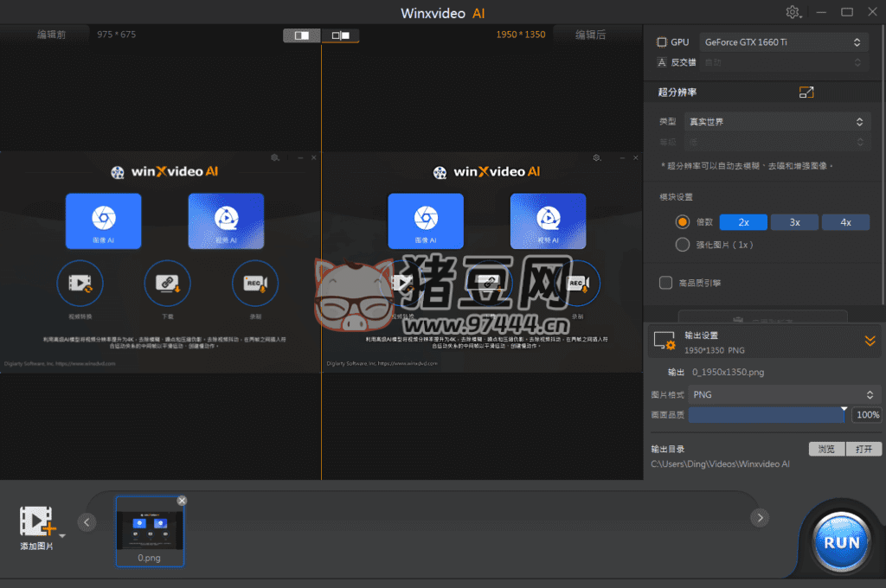Open the settings gear menu
The width and height of the screenshot is (886, 588).
click(792, 12)
